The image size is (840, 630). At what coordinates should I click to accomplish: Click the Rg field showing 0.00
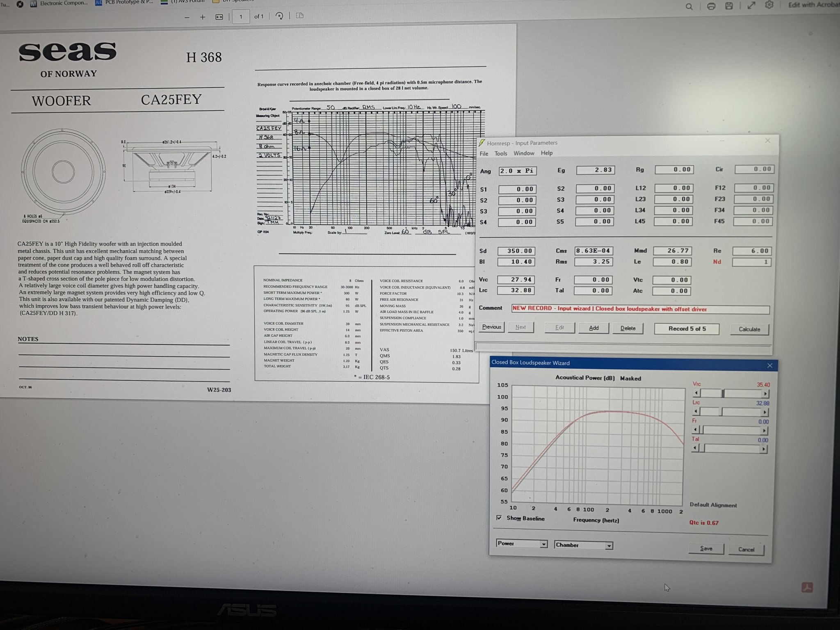(674, 170)
